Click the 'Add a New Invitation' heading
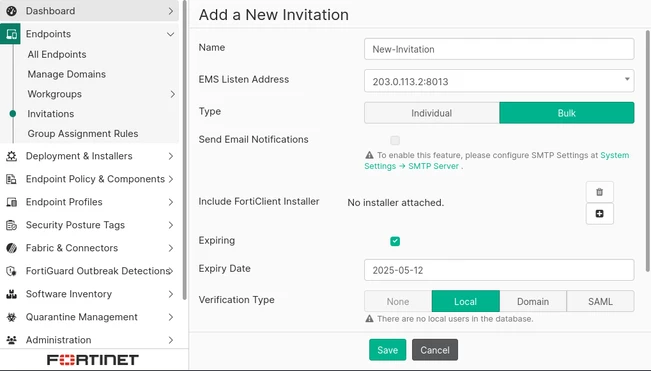Screen dimensions: 651x371 (274, 15)
